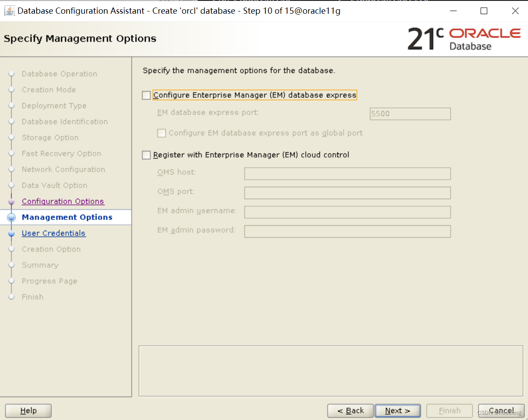Click the Back button
This screenshot has width=528, height=420.
click(350, 411)
